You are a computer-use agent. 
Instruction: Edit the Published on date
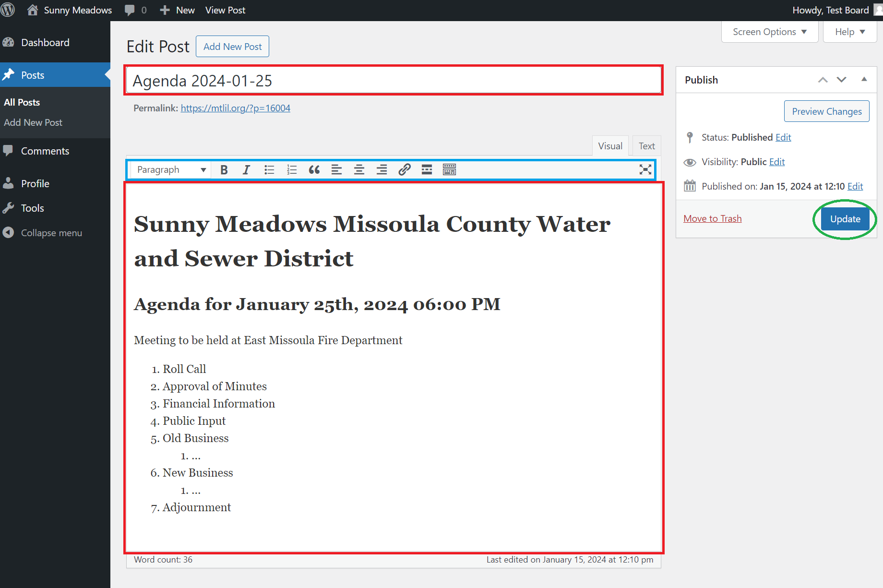[855, 186]
